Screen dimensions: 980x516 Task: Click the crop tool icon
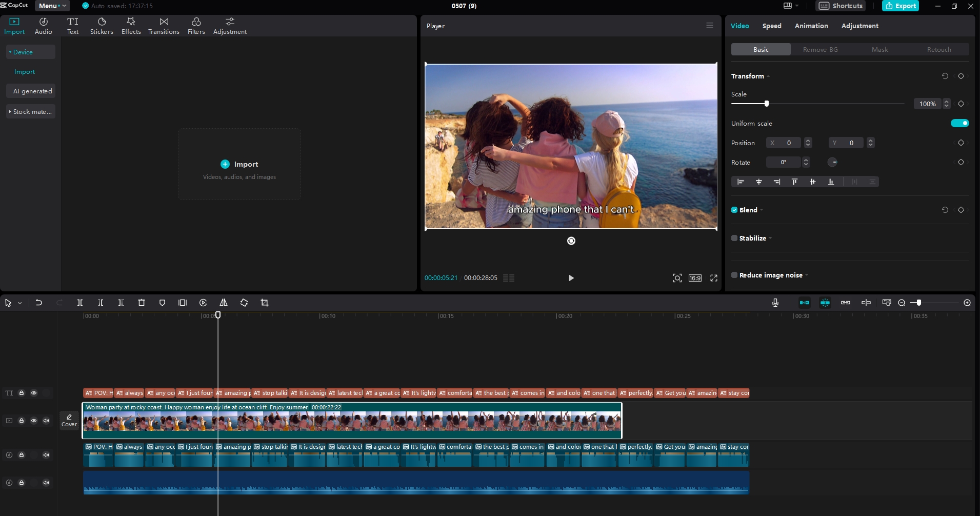(265, 303)
